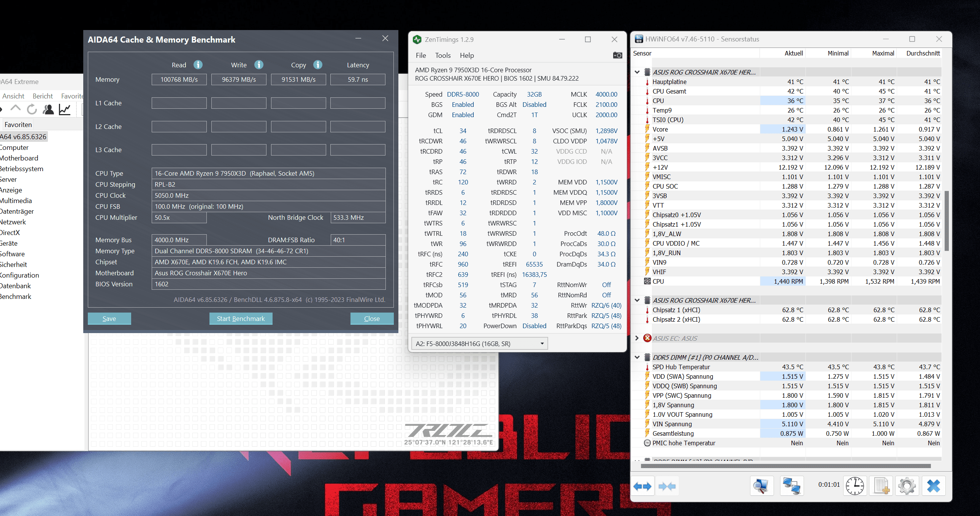
Task: Click AIDA64 toolbar report graph icon
Action: [65, 110]
